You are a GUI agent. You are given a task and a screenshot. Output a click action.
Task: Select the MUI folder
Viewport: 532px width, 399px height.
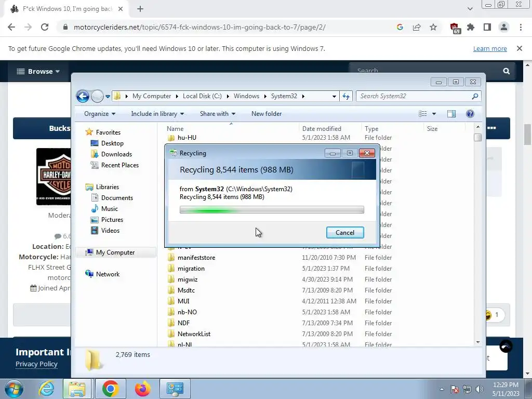point(183,301)
